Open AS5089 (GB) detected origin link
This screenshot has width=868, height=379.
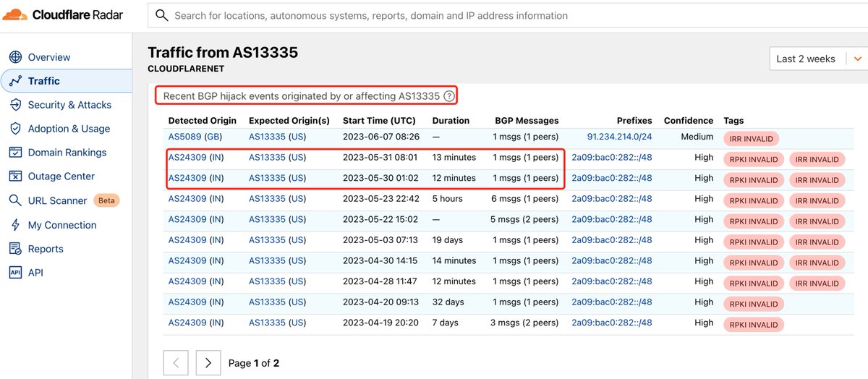tap(195, 136)
